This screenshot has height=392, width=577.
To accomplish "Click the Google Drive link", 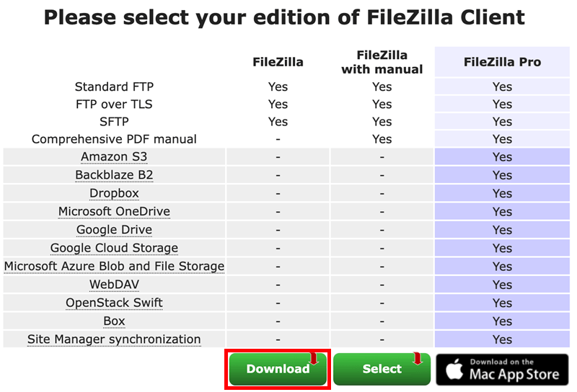I will tap(114, 230).
